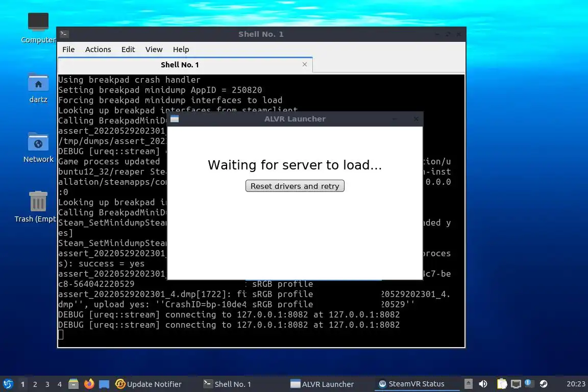Switch to workspace 2

pyautogui.click(x=35, y=384)
